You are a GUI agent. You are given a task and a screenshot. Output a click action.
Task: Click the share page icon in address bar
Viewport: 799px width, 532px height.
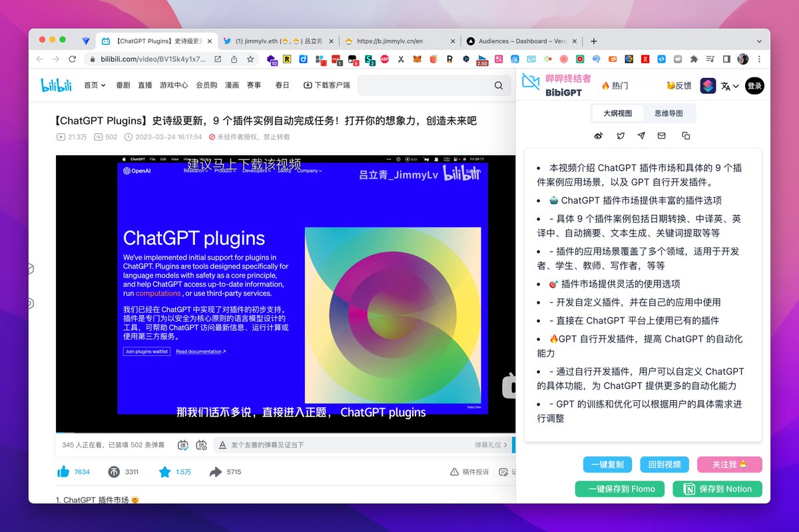coord(234,59)
